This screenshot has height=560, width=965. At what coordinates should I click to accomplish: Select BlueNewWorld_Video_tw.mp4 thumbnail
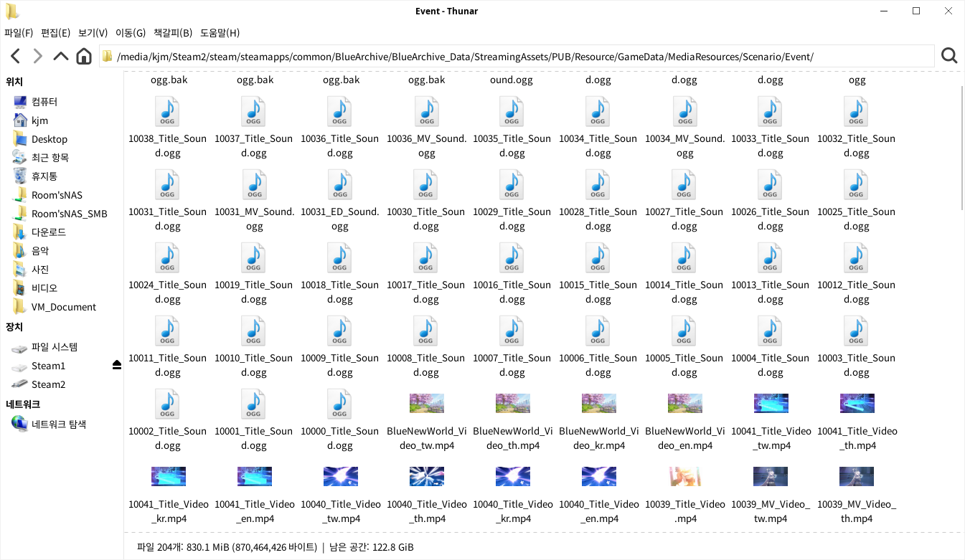click(x=427, y=403)
